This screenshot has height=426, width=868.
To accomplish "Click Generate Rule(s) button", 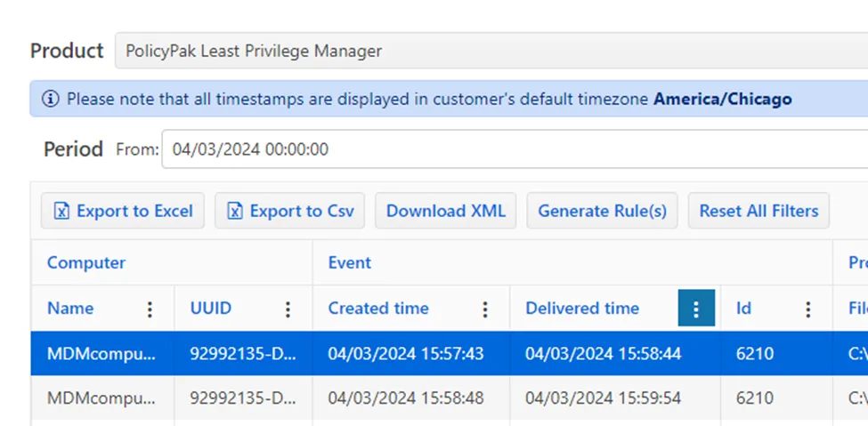I will coord(603,211).
